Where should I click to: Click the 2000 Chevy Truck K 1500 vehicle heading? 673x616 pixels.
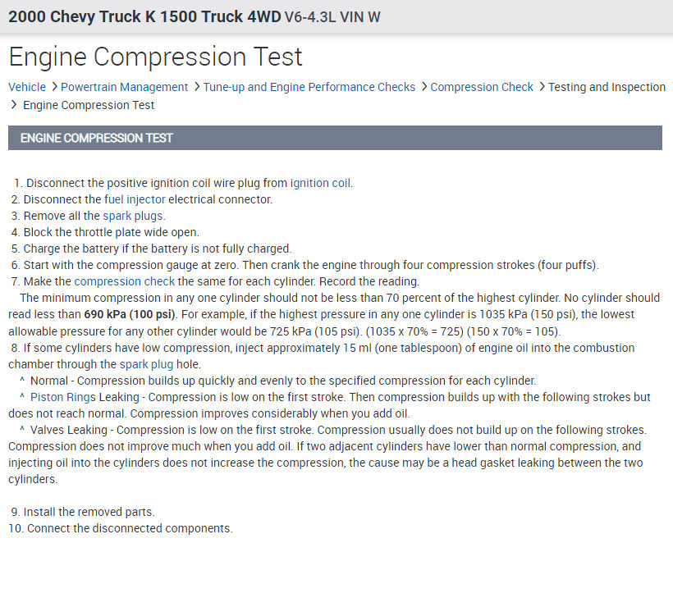pyautogui.click(x=195, y=16)
